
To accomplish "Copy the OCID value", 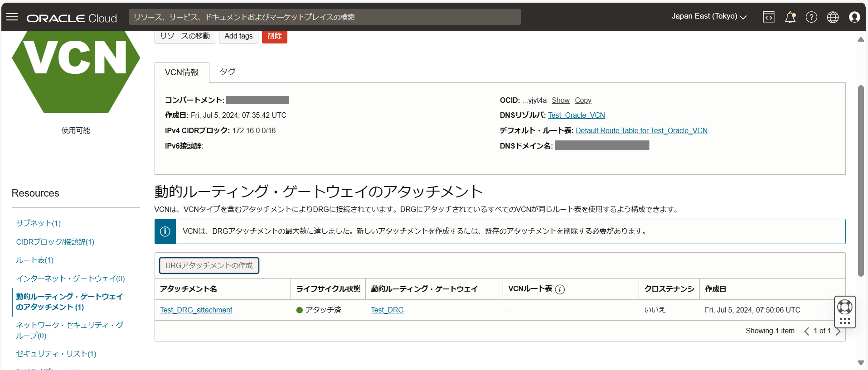I will [583, 100].
